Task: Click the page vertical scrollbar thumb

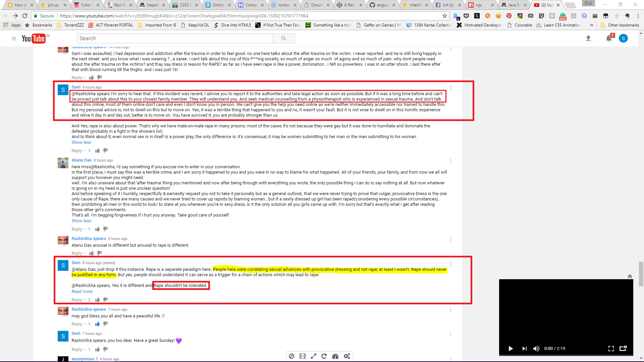Action: click(641, 274)
